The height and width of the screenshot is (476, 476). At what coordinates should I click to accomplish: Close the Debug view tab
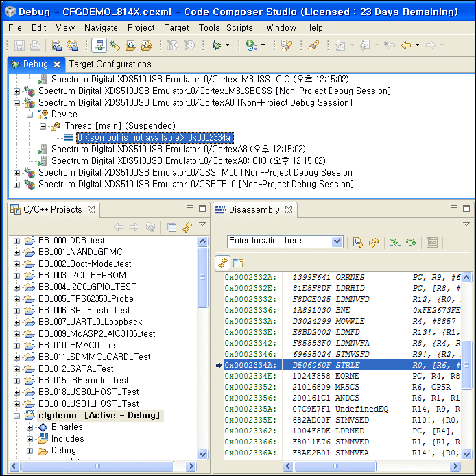tap(56, 64)
